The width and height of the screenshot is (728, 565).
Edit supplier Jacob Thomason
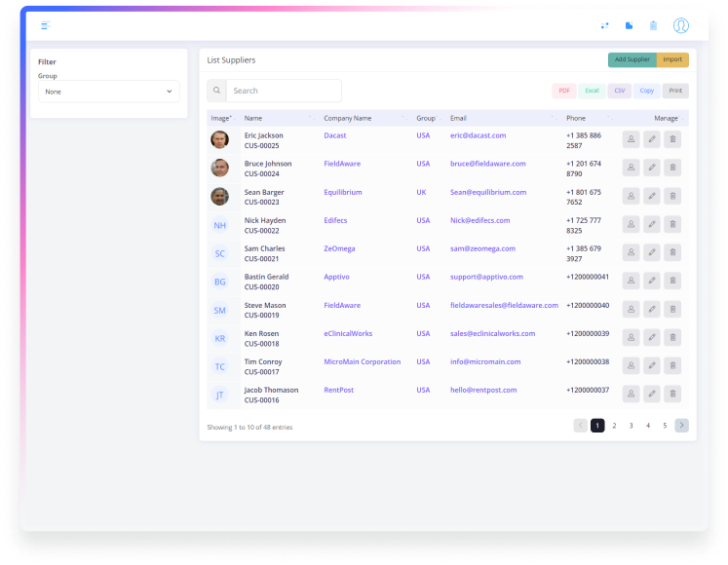pos(652,395)
